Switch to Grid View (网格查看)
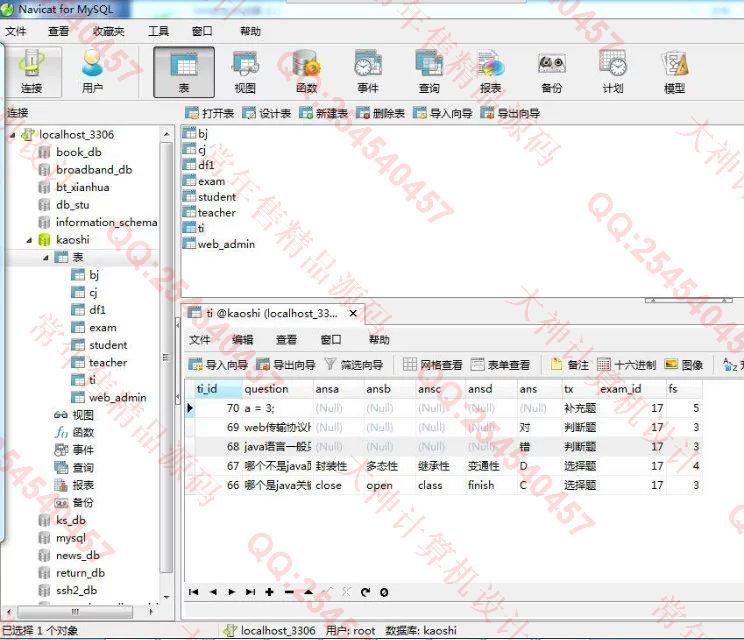 pos(432,364)
